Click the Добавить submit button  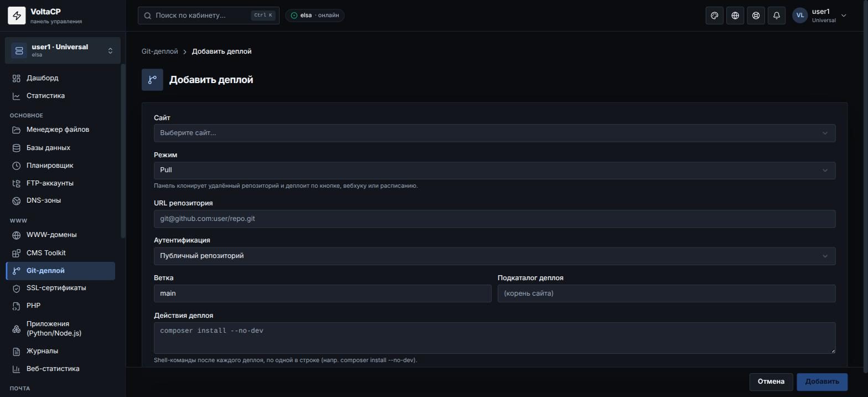(x=822, y=381)
